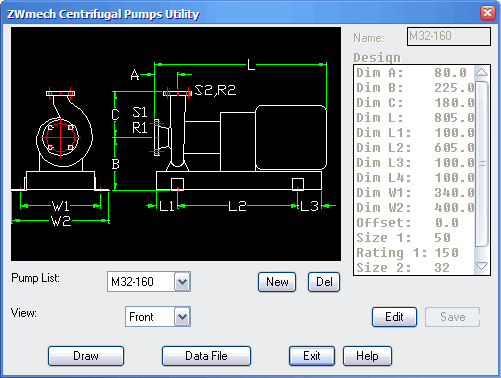Click the Design list scroll-up arrow
501x378 pixels.
coord(482,72)
